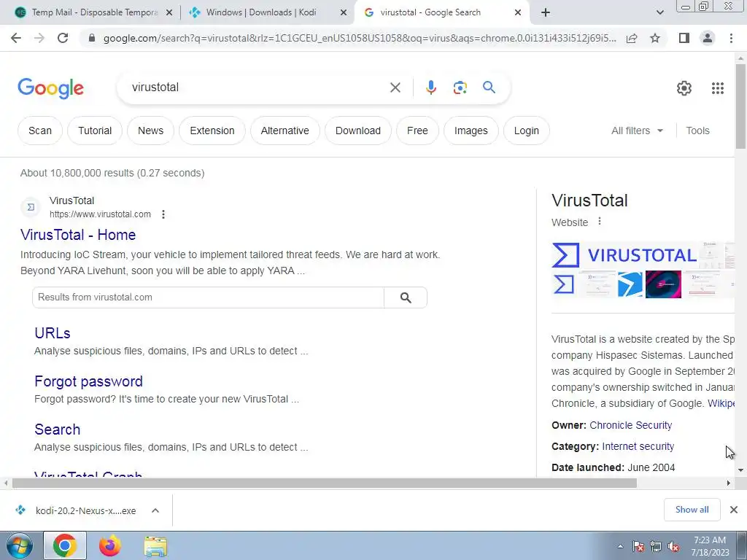
Task: Share this page via address bar icon
Action: pyautogui.click(x=632, y=38)
